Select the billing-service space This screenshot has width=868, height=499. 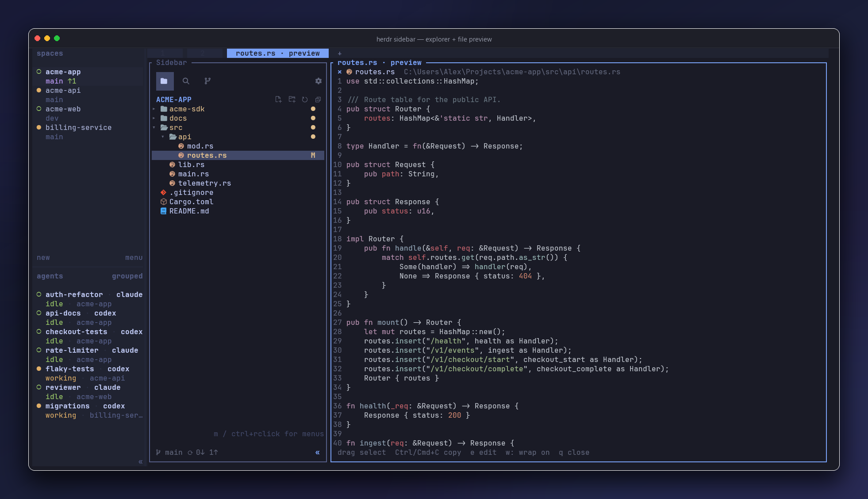78,128
